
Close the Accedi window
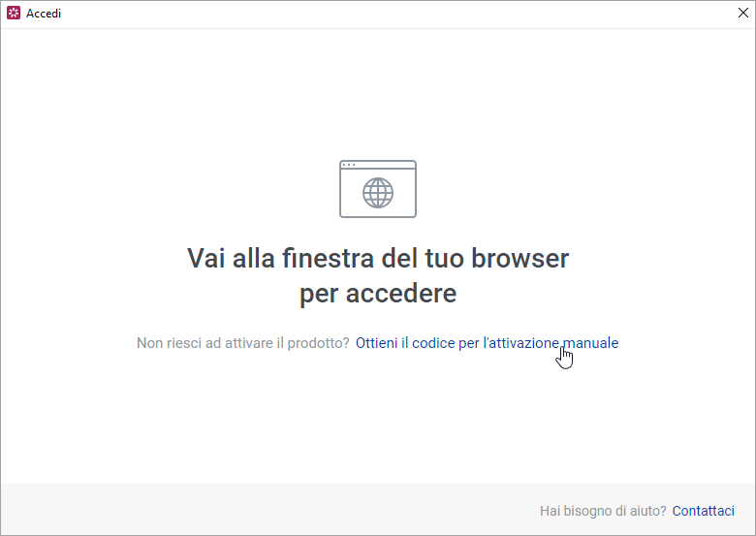[x=741, y=15]
